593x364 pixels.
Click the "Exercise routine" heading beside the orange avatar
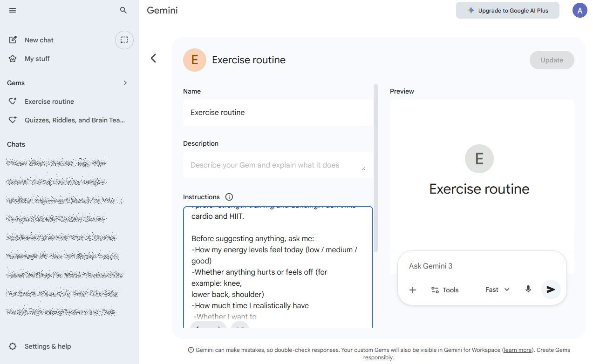[x=249, y=60]
